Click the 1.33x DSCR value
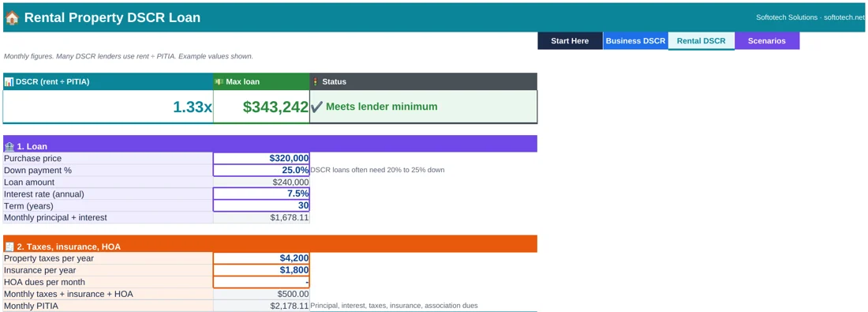This screenshot has width=868, height=312. tap(193, 107)
